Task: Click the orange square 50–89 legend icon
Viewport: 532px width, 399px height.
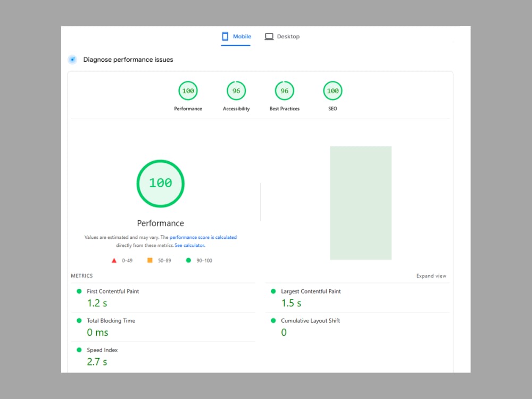Action: 149,260
